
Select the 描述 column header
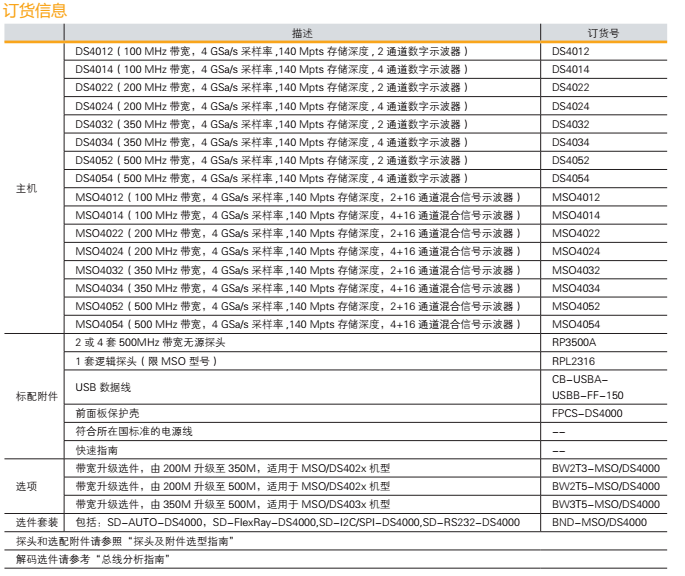pos(302,33)
